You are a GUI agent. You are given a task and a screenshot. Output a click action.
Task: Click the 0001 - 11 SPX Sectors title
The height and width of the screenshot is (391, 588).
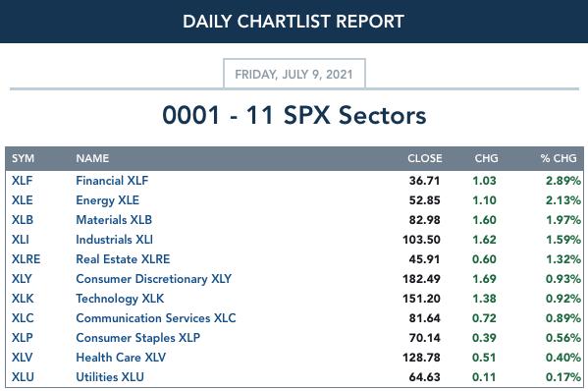click(294, 115)
